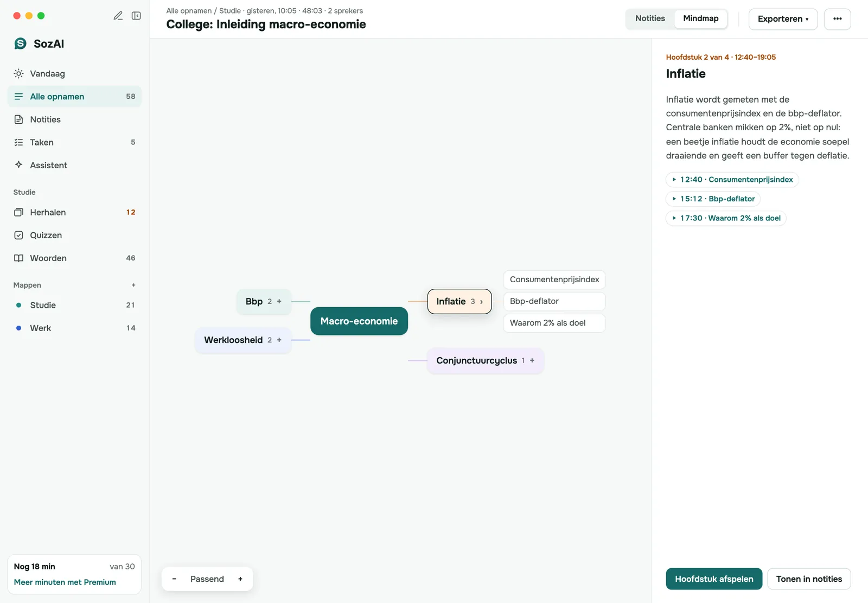Click the compose new note pencil icon
This screenshot has width=868, height=603.
[118, 16]
